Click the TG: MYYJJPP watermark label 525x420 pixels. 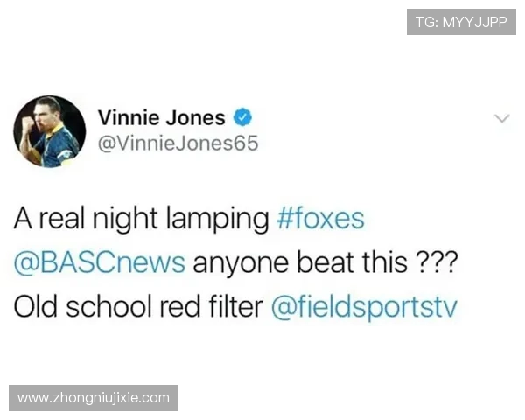pos(461,22)
